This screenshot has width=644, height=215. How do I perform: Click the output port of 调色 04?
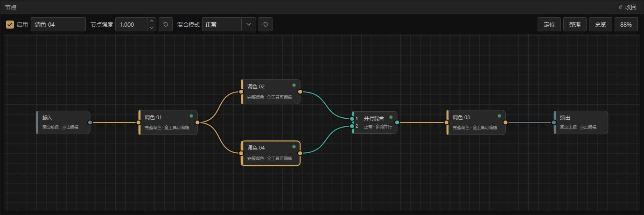tap(300, 153)
